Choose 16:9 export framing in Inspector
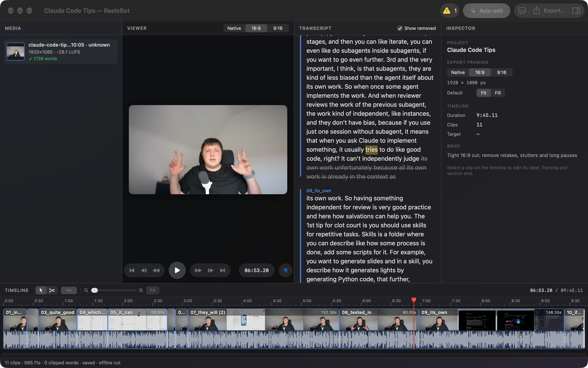Screen dimensions: 588x368 pyautogui.click(x=480, y=72)
